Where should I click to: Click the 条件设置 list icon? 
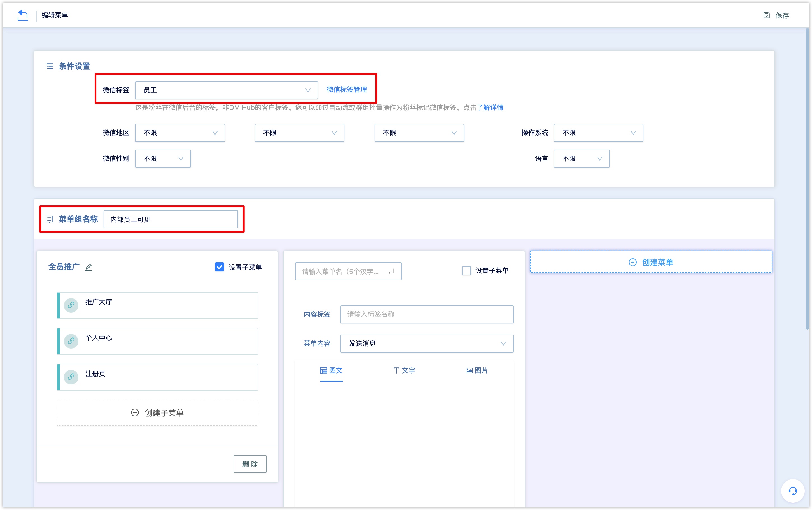(49, 66)
